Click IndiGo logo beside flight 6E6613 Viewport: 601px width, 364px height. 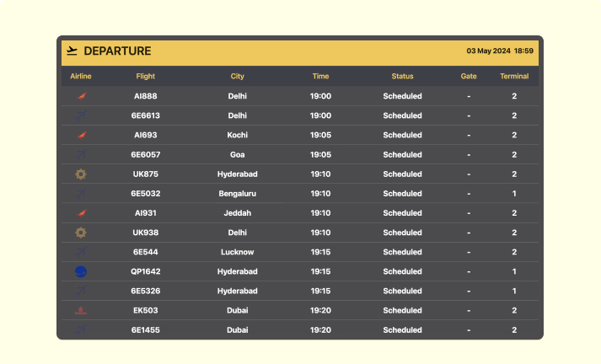point(81,115)
